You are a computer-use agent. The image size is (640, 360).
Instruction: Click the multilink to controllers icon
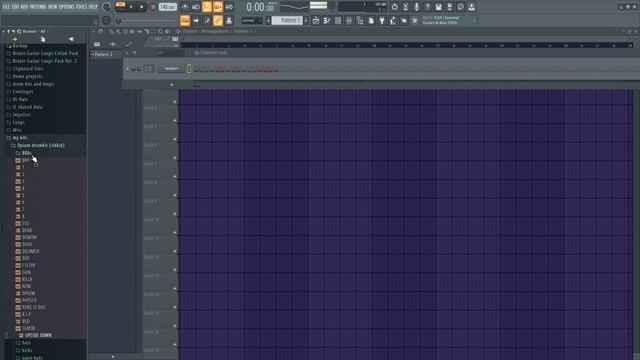tap(229, 20)
